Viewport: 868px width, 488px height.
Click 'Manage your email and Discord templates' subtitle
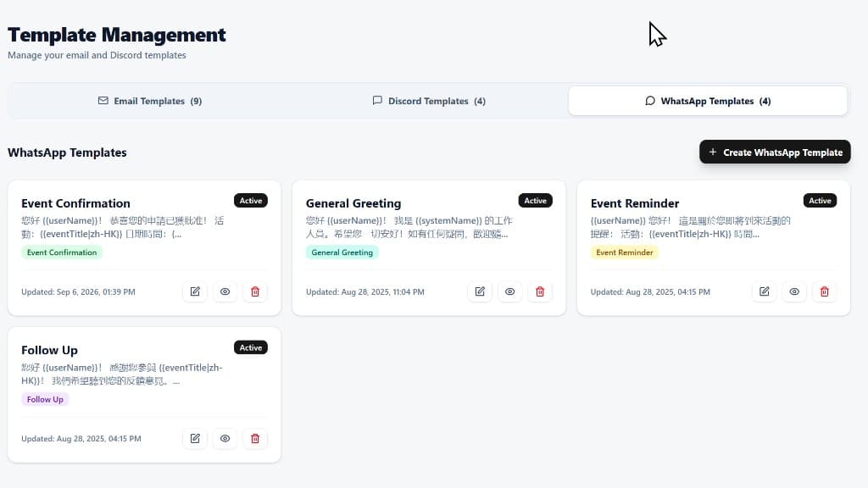tap(97, 55)
